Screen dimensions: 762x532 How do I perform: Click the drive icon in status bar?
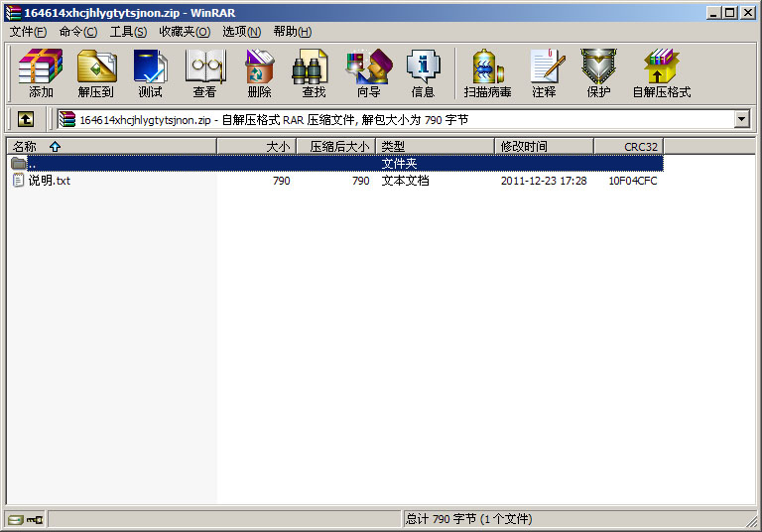point(16,520)
